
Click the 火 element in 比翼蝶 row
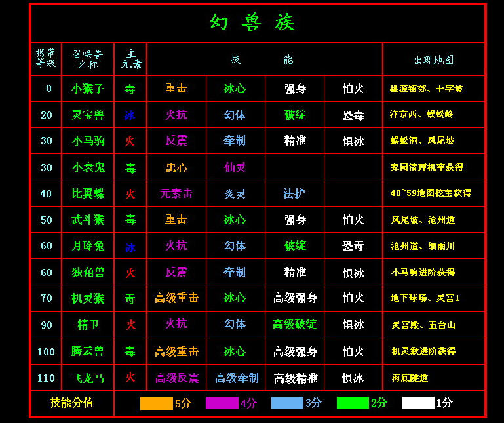pos(130,193)
